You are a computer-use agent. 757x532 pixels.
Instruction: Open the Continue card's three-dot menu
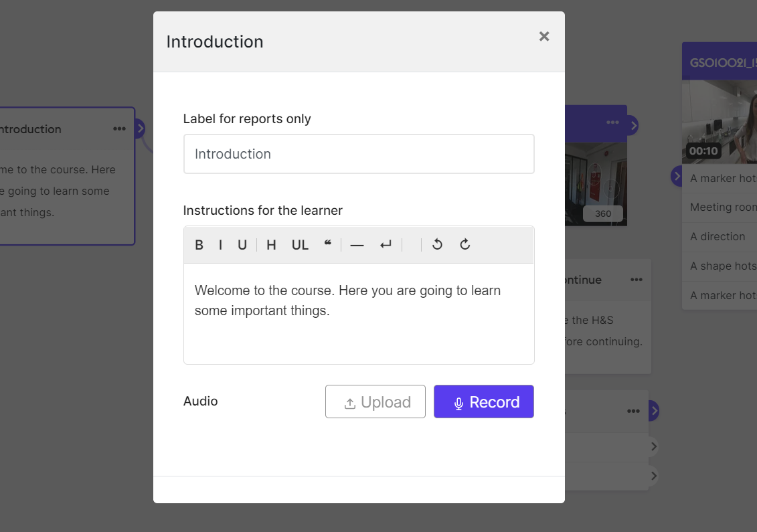[x=637, y=280]
